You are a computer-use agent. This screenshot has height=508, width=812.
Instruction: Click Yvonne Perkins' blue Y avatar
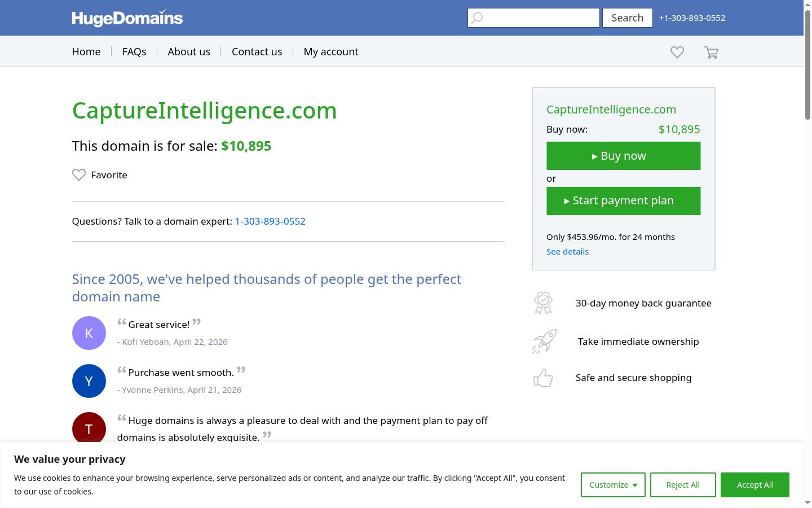pyautogui.click(x=89, y=381)
